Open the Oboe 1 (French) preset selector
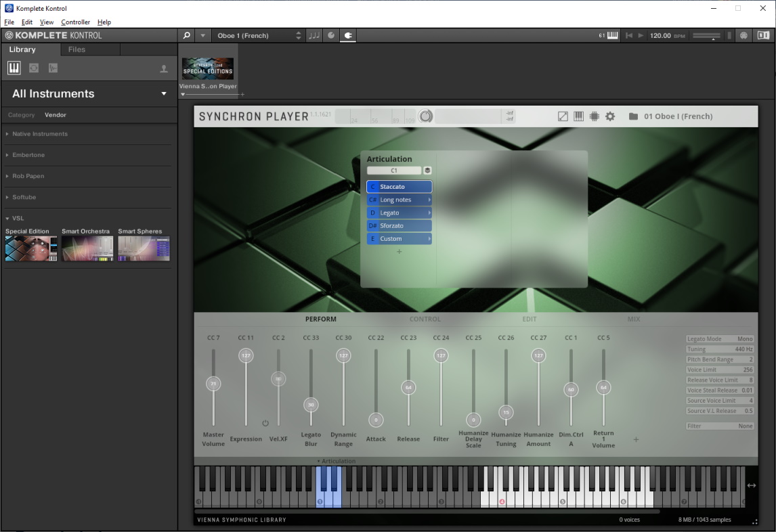This screenshot has width=776, height=532. point(259,36)
